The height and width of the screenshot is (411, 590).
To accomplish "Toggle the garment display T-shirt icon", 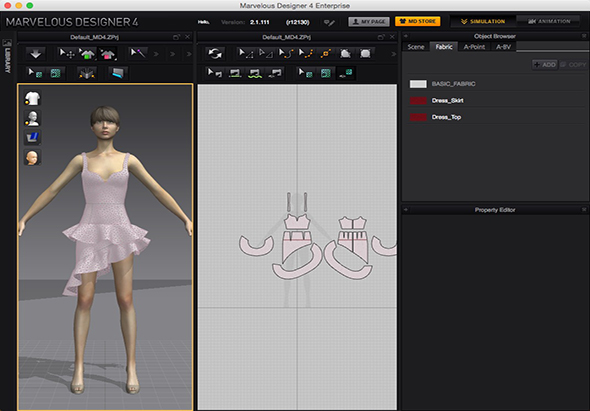I will pyautogui.click(x=32, y=98).
